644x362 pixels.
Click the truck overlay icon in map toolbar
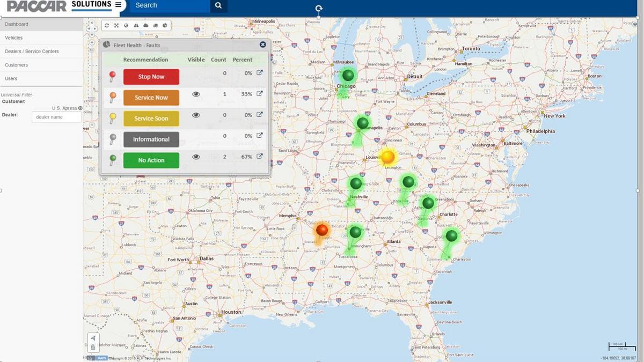[x=155, y=25]
